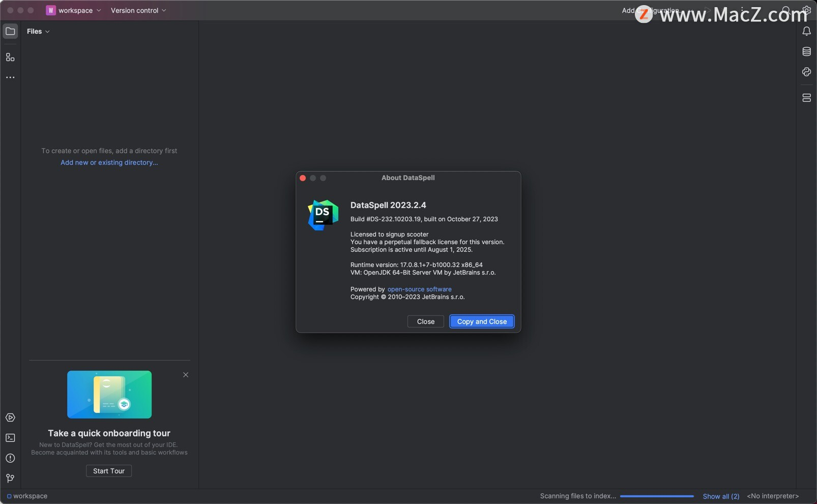Open IDE settings gear icon

tap(807, 10)
